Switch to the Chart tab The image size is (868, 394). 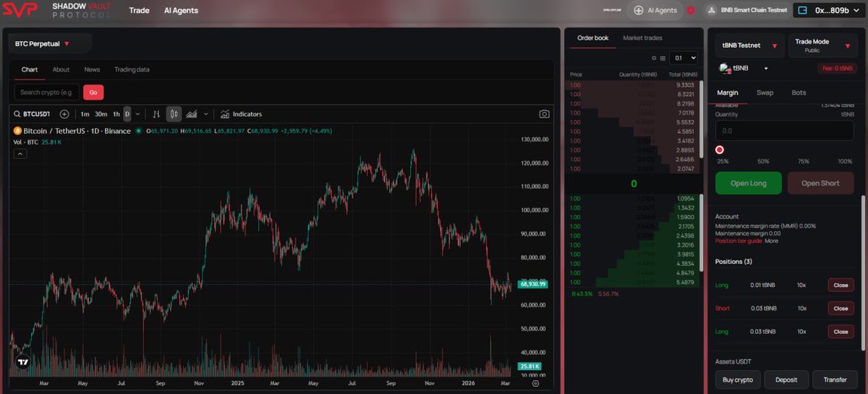(30, 69)
